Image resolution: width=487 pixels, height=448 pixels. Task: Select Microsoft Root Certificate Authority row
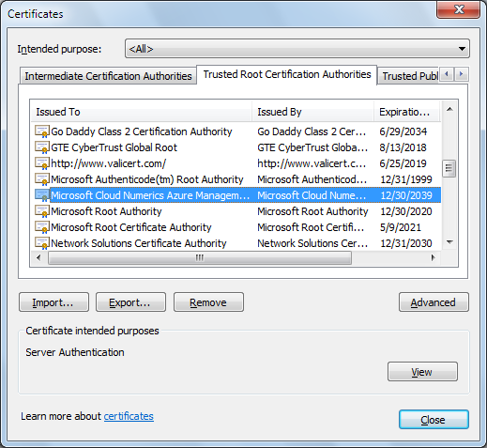(236, 227)
